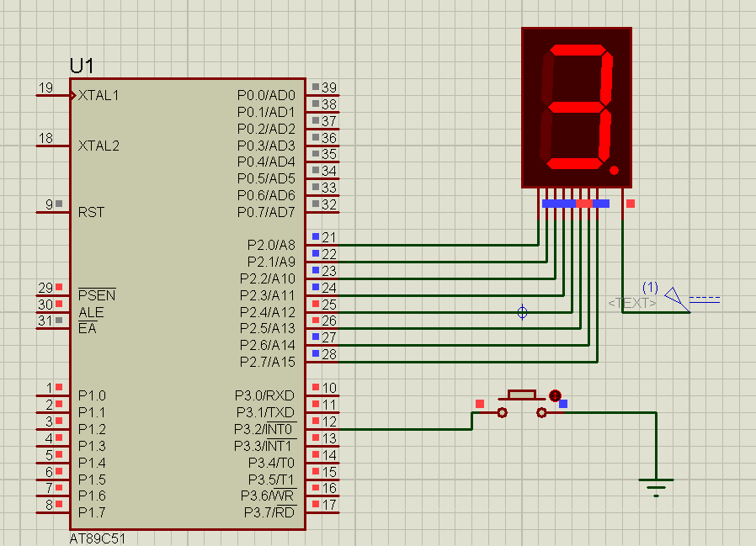This screenshot has width=756, height=546.
Task: Click the P2.4/A12 pin label
Action: click(x=268, y=312)
